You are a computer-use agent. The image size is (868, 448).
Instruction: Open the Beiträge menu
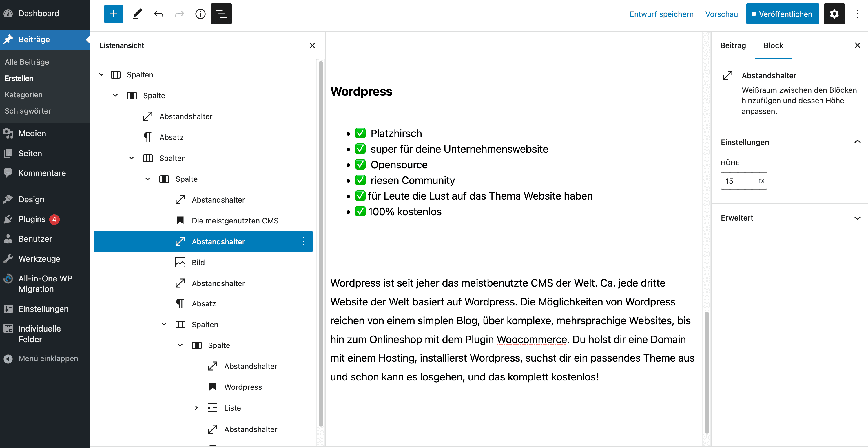45,39
